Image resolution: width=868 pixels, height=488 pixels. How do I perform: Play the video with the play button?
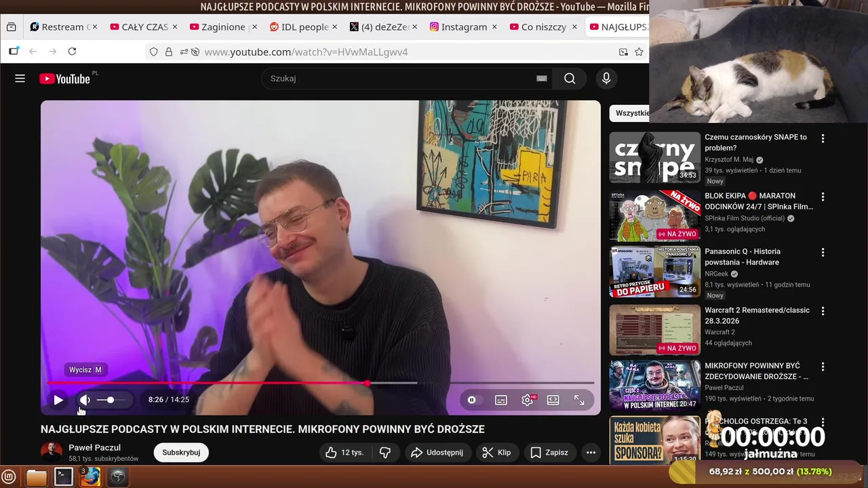[58, 400]
